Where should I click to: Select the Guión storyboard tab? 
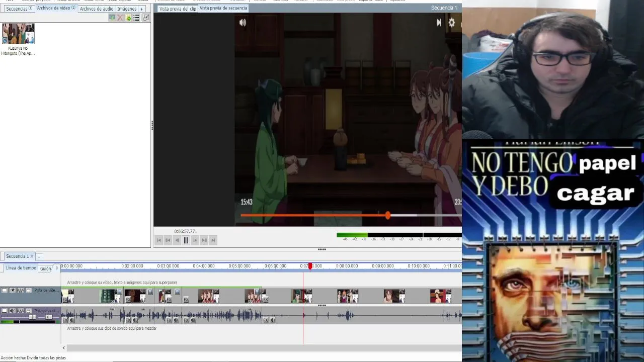point(46,268)
